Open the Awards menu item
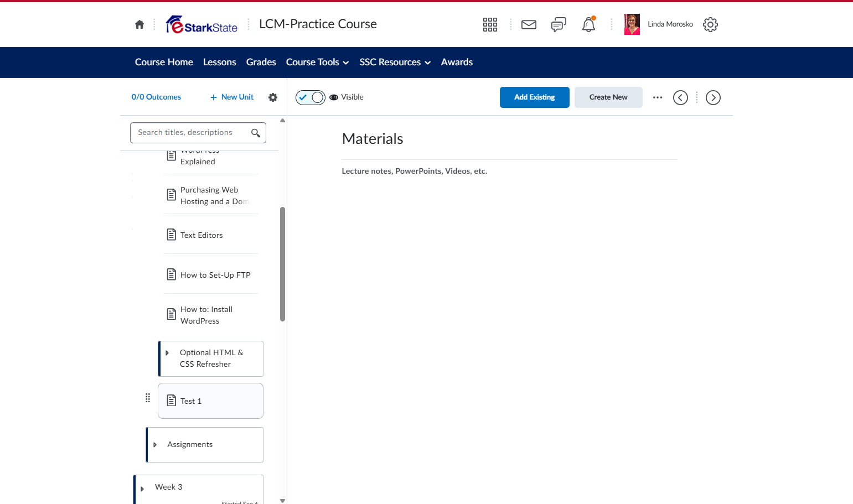This screenshot has height=504, width=853. pos(457,63)
